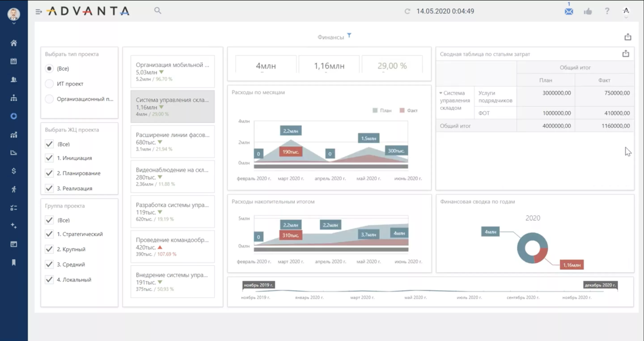Click the dollar sign finance icon

(14, 171)
